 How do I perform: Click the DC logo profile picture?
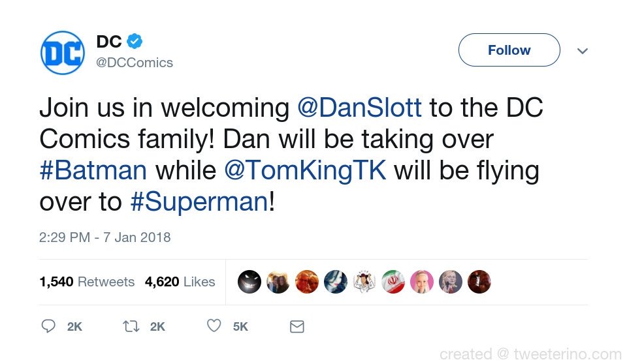(x=63, y=52)
